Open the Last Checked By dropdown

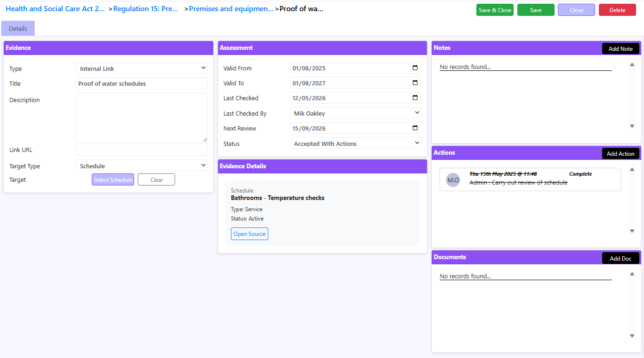(x=355, y=113)
